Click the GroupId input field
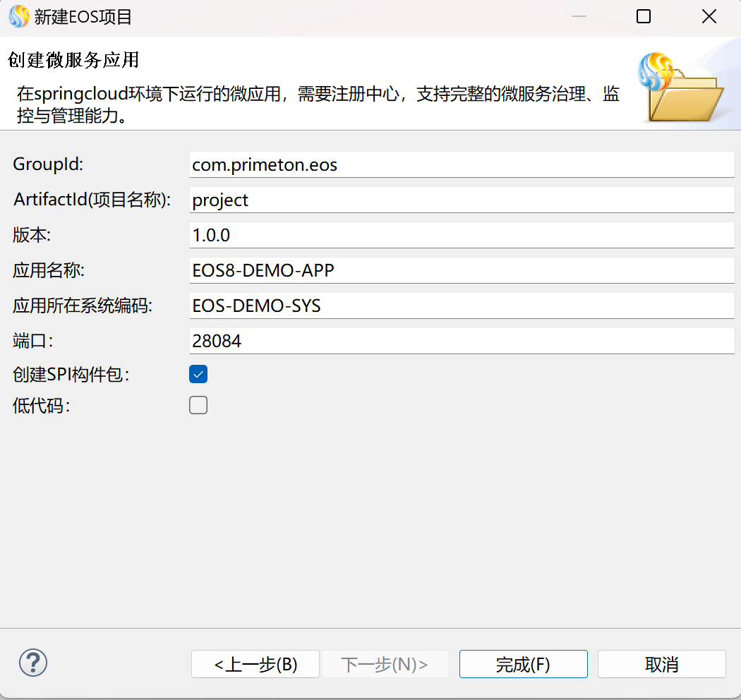Image resolution: width=741 pixels, height=700 pixels. tap(462, 165)
